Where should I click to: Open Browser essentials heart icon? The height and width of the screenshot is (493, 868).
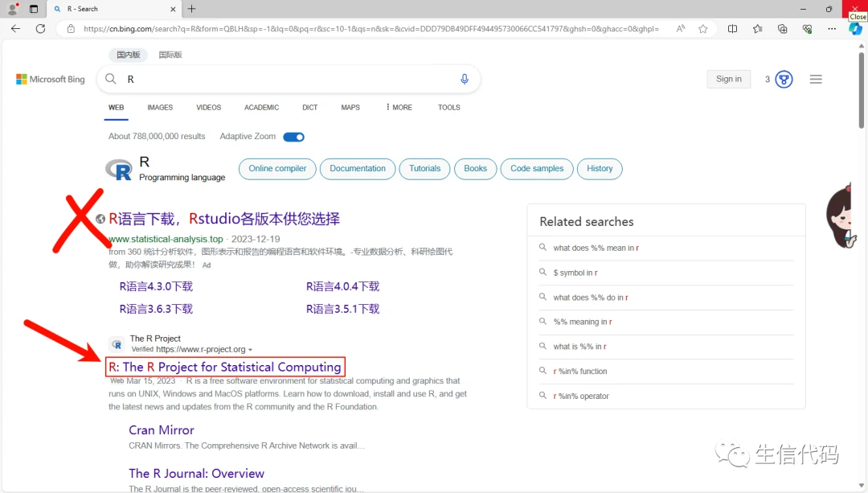(x=807, y=29)
